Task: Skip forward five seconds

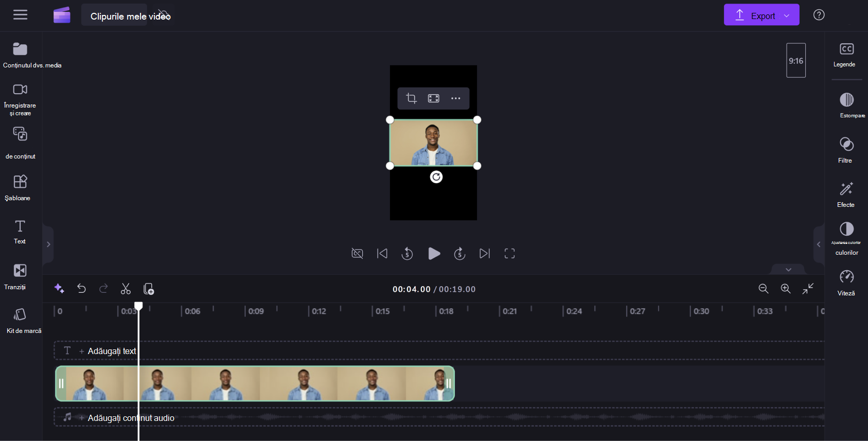Action: tap(459, 253)
